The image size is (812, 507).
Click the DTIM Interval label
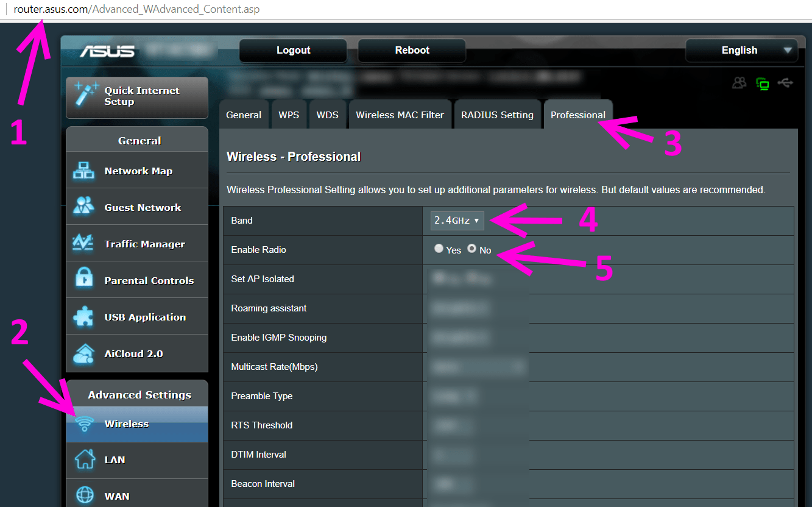258,455
